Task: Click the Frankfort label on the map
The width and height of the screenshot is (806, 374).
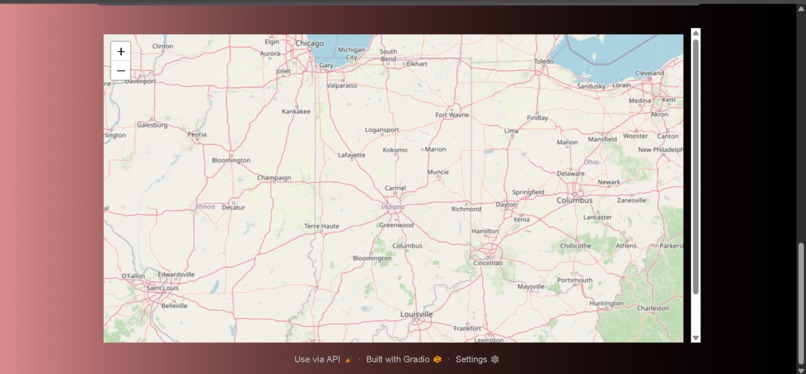Action: [x=467, y=328]
